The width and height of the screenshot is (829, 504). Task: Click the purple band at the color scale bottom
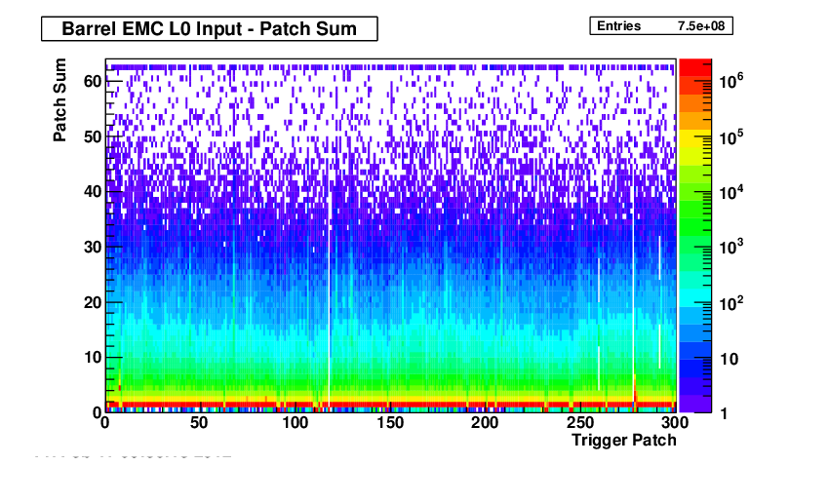tap(695, 404)
